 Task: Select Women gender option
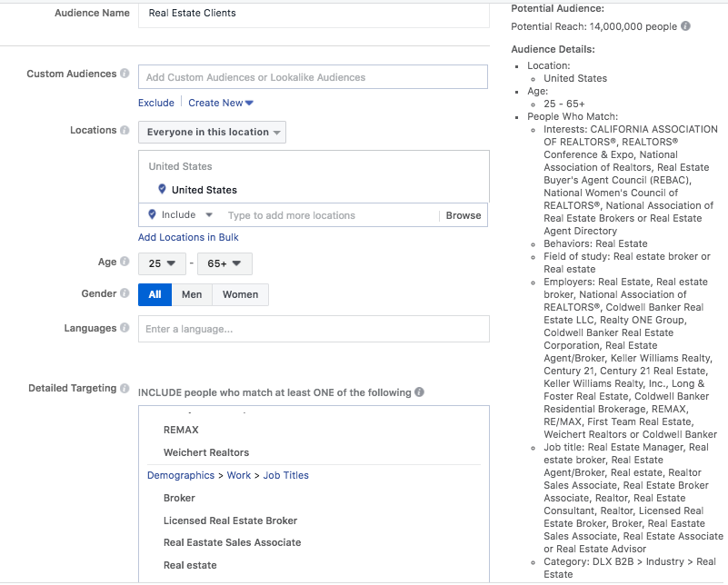point(240,294)
